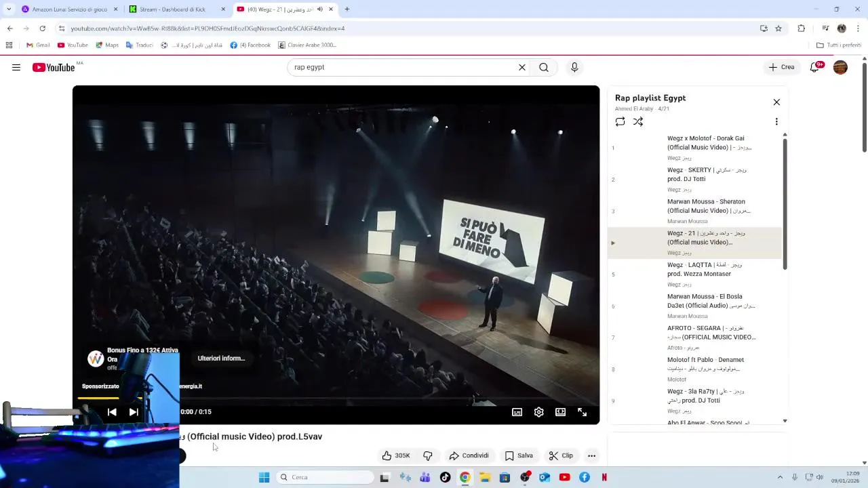Run search with the magnifier button

point(544,67)
